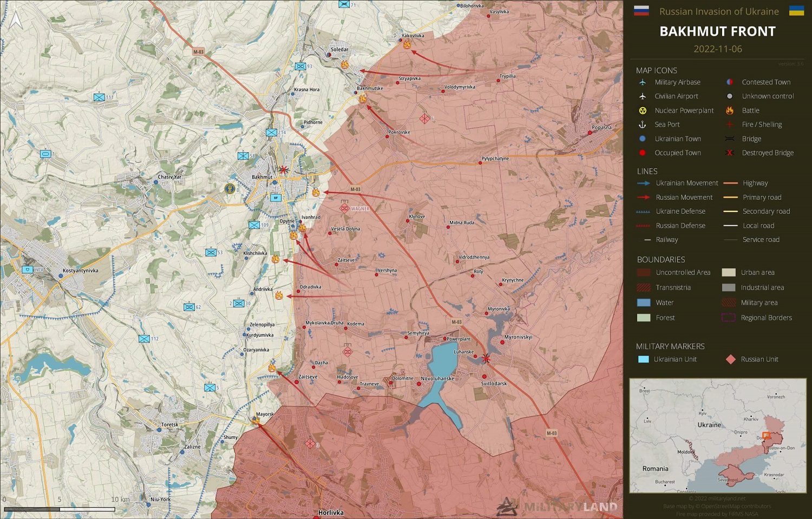Click the Military Airbase legend icon
The width and height of the screenshot is (812, 519).
coord(643,82)
